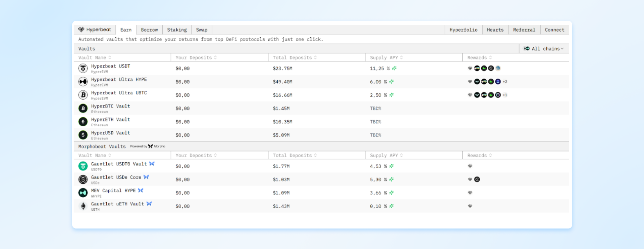This screenshot has width=644, height=249.
Task: Click the Morpho butterfly beside MEV Capital HYPE
Action: tap(141, 190)
